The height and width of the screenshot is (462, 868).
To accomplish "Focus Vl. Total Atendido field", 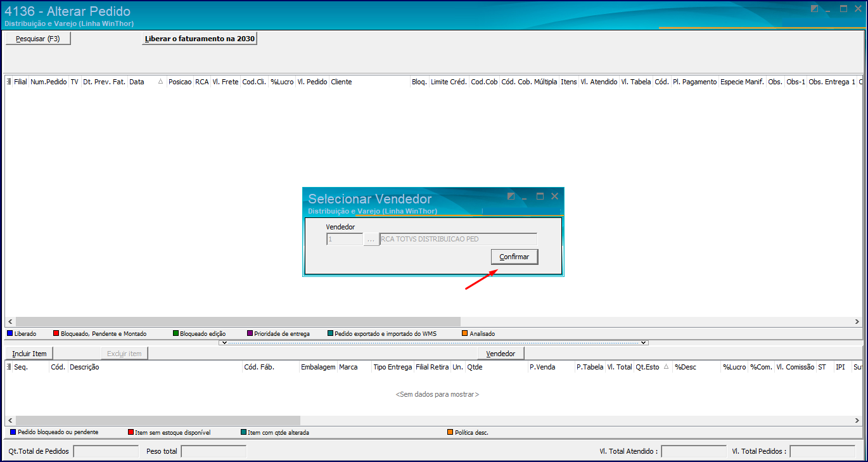I will 694,451.
